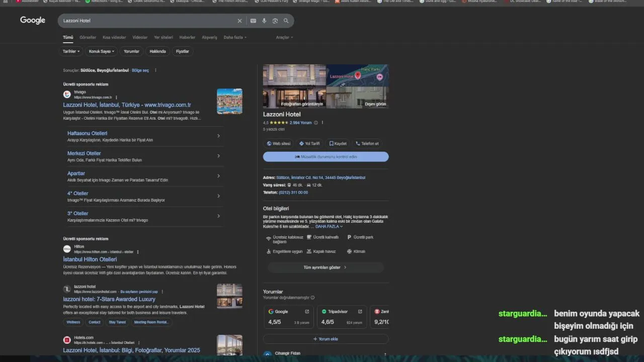Open Lazzoni Hotel trivago ad link

tap(127, 105)
